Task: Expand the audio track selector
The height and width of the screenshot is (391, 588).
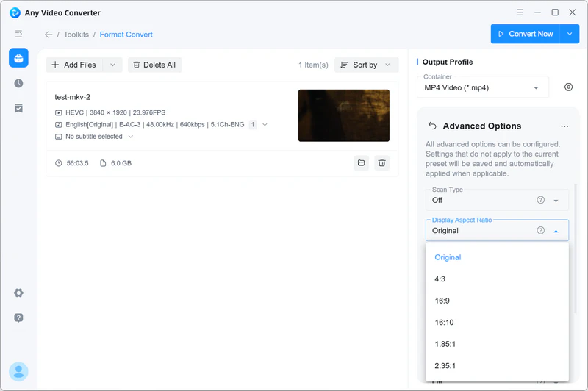Action: pos(265,124)
